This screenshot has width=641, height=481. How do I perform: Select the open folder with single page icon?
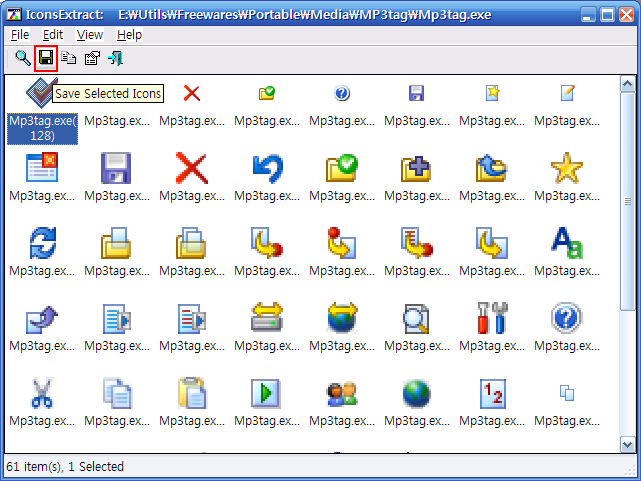(117, 243)
